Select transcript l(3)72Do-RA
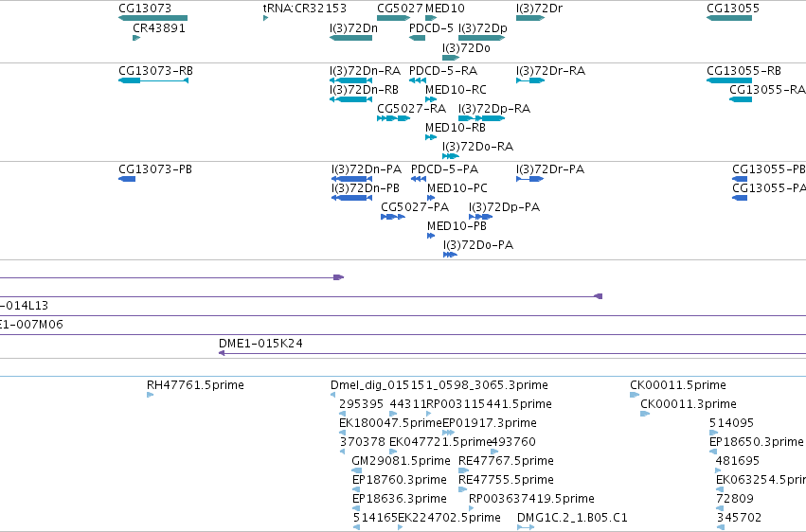The height and width of the screenshot is (532, 806). click(x=451, y=156)
